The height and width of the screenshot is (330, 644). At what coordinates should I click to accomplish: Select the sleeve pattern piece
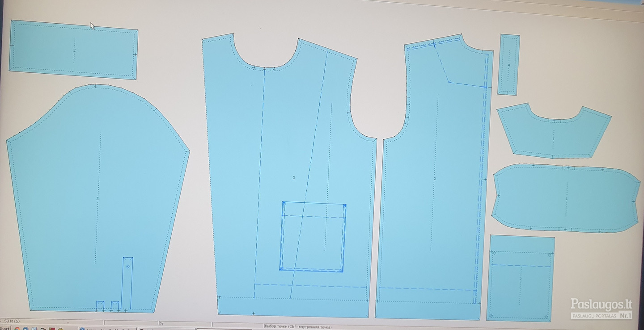click(97, 198)
